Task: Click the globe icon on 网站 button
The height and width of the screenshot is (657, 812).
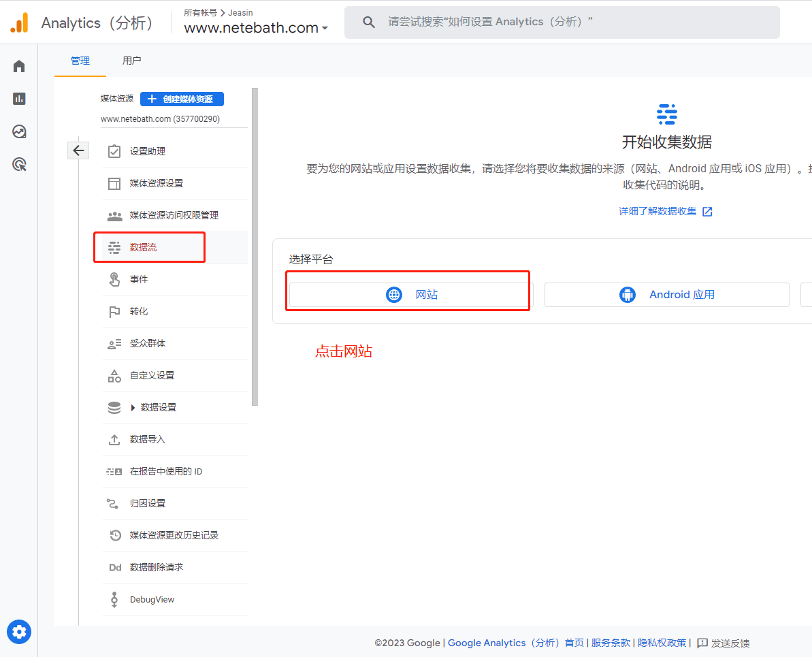Action: pos(394,294)
